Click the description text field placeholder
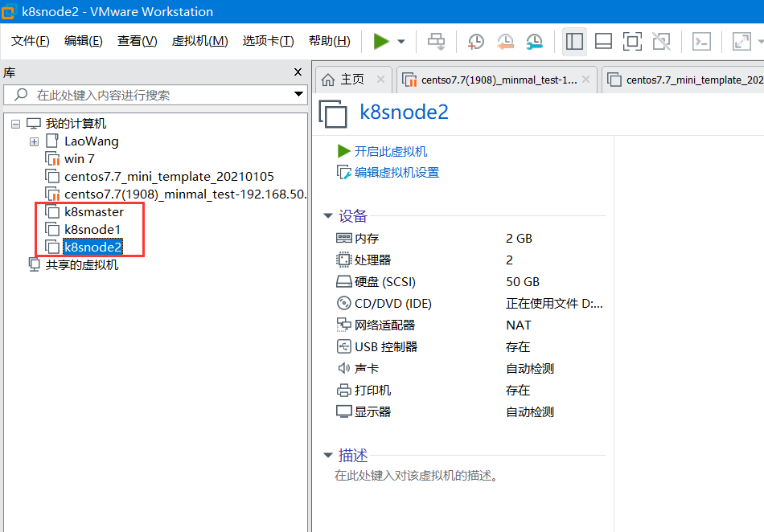Screen dimensions: 764x532 (x=417, y=475)
